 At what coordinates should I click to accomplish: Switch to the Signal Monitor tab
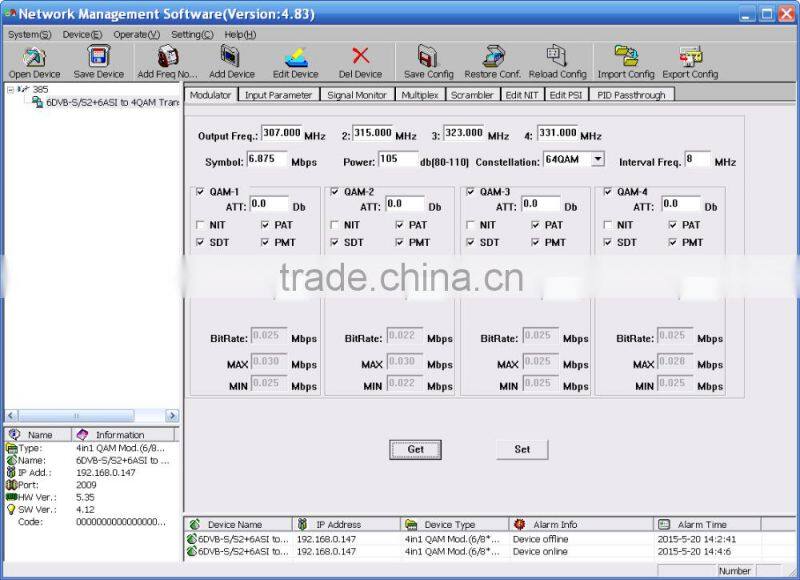[x=359, y=95]
